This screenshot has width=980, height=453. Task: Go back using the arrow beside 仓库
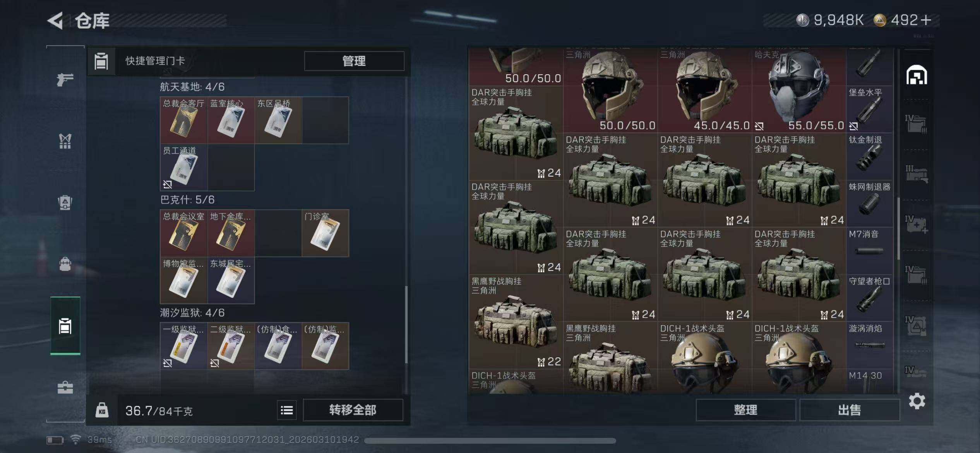point(55,21)
